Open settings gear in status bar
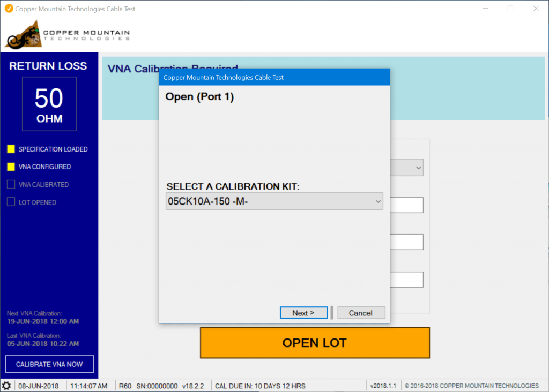549x392 pixels. coord(6,386)
